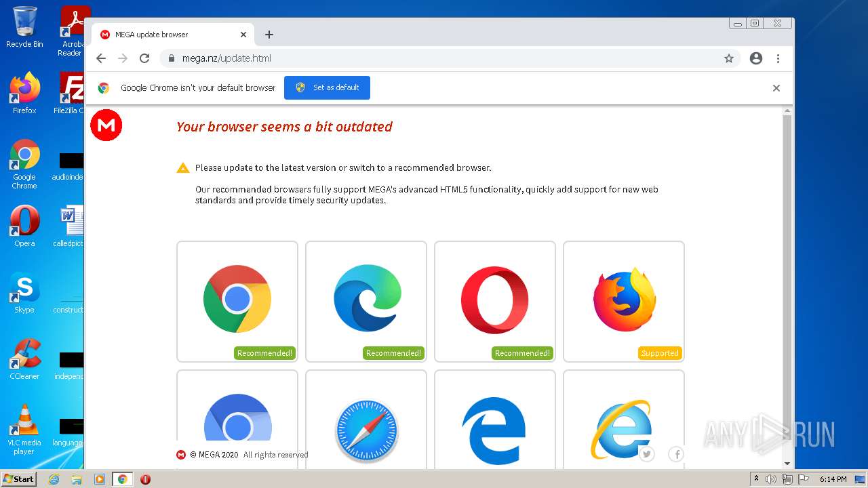Click the 'Your browser seems a bit outdated' heading

pos(284,127)
